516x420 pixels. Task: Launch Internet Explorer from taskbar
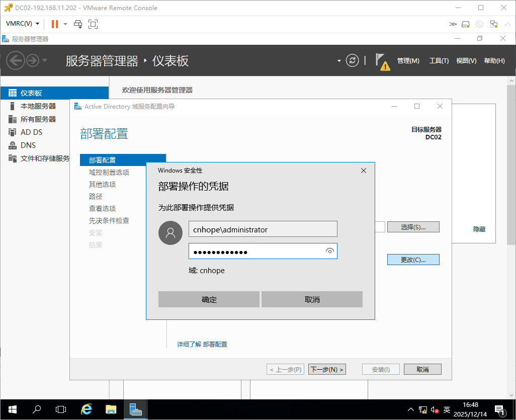(x=86, y=410)
